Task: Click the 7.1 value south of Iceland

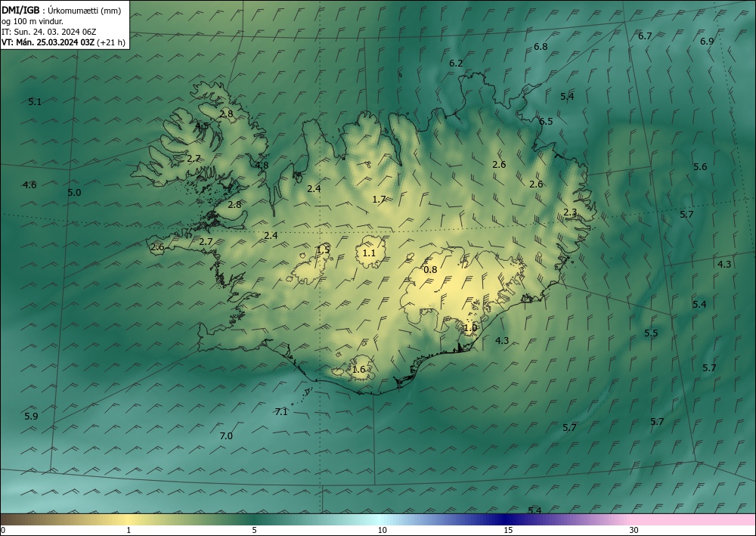Action: coord(281,412)
